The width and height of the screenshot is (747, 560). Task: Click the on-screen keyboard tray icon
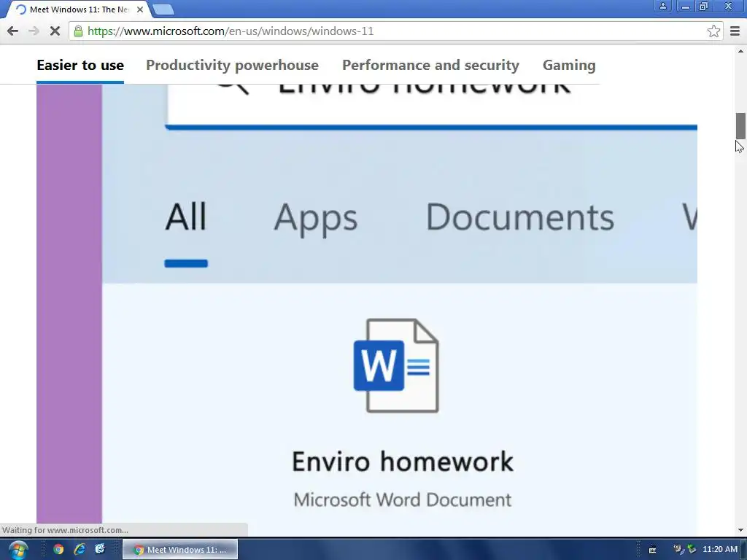653,550
